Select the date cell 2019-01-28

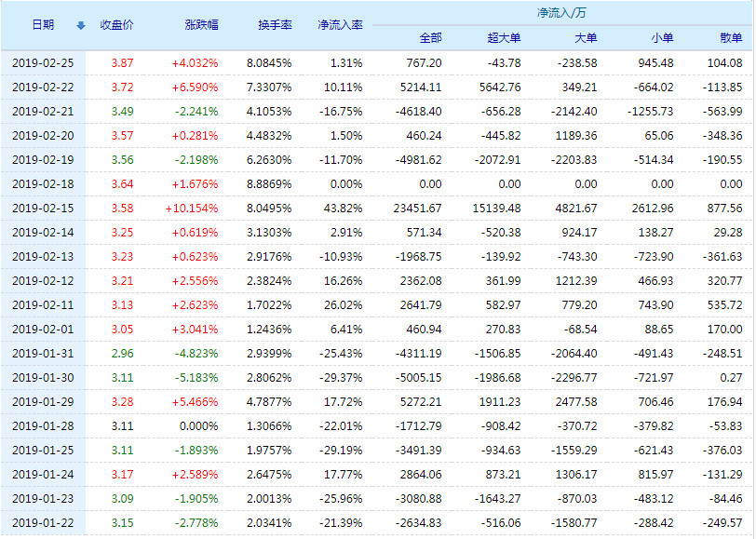pyautogui.click(x=43, y=426)
